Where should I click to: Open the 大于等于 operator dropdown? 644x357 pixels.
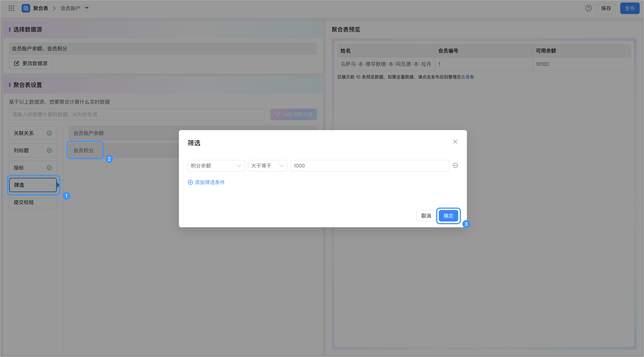click(267, 166)
